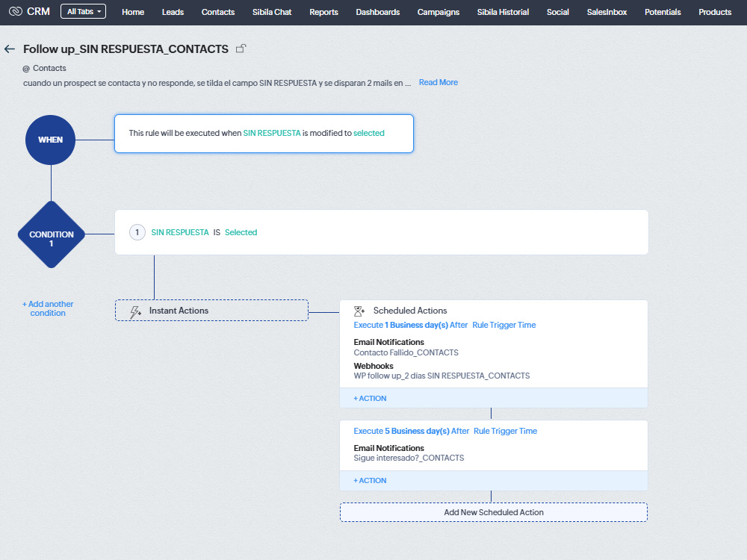
Task: Click 'Selected' value in condition row
Action: click(241, 232)
